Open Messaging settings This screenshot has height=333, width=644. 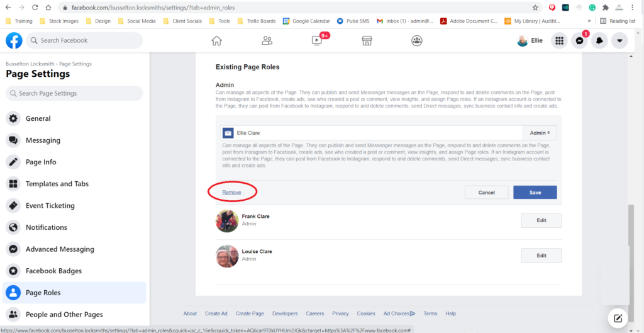74,140
